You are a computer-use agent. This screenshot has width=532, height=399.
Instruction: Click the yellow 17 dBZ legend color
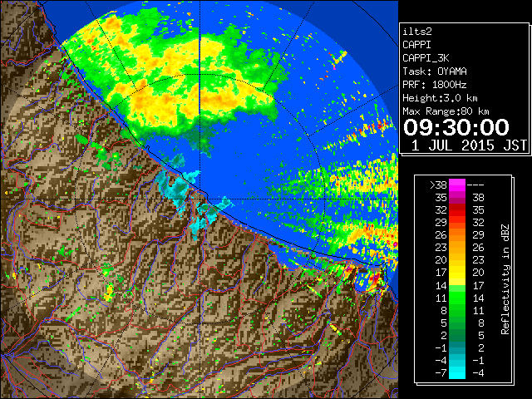tap(457, 273)
